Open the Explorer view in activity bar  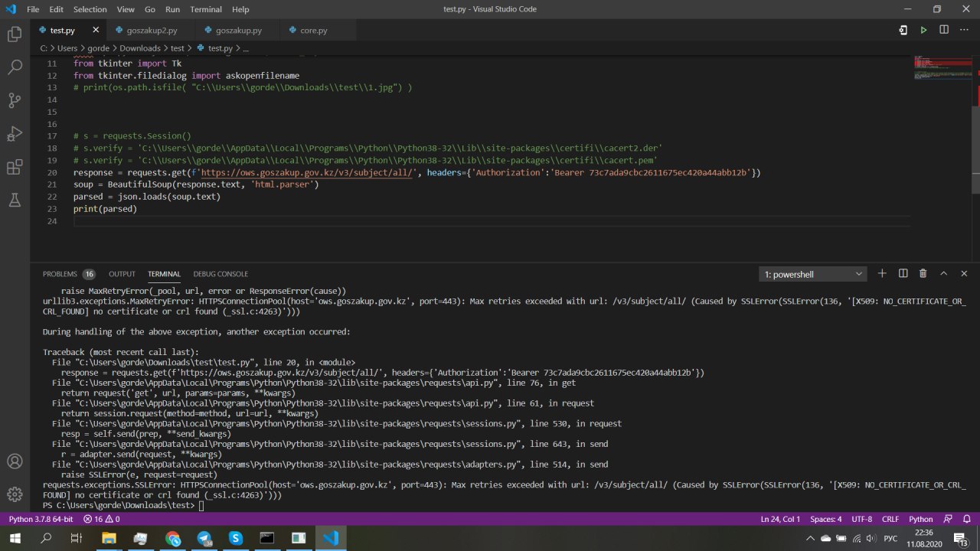[x=15, y=34]
